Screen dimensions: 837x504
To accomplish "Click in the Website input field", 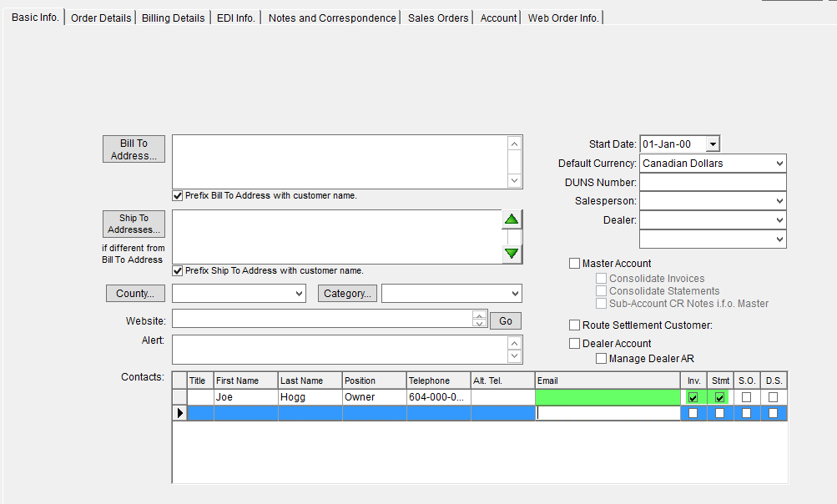I will 322,319.
